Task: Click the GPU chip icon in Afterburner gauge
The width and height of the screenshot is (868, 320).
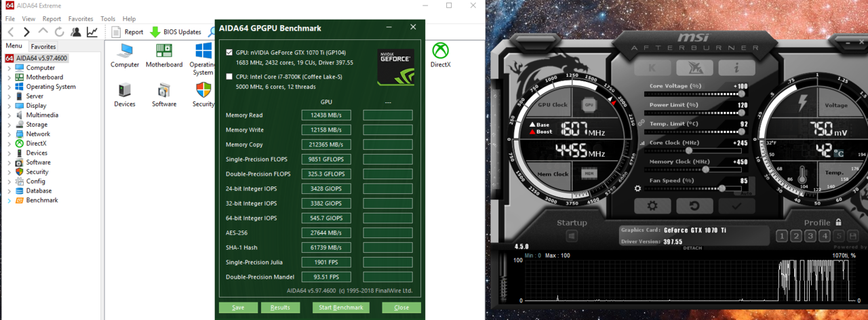Action: click(589, 106)
